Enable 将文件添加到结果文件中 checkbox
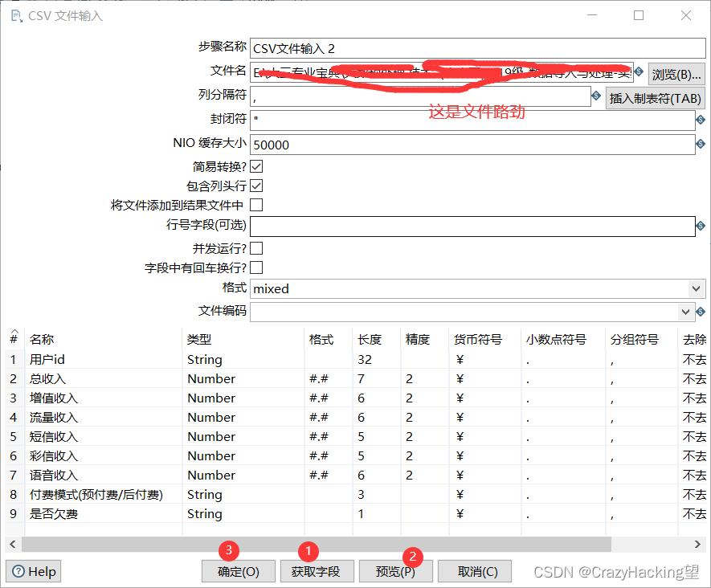 click(256, 205)
